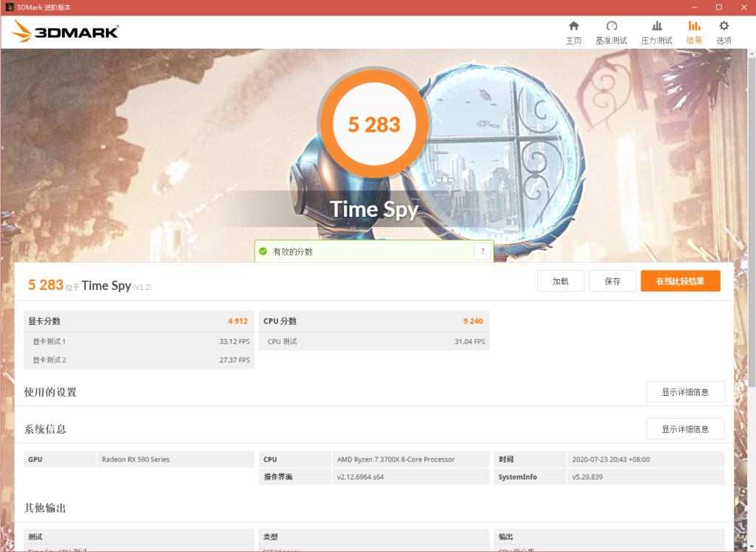Open the 压力测试 stress test icon
Screen dimensions: 756x552
[x=657, y=26]
